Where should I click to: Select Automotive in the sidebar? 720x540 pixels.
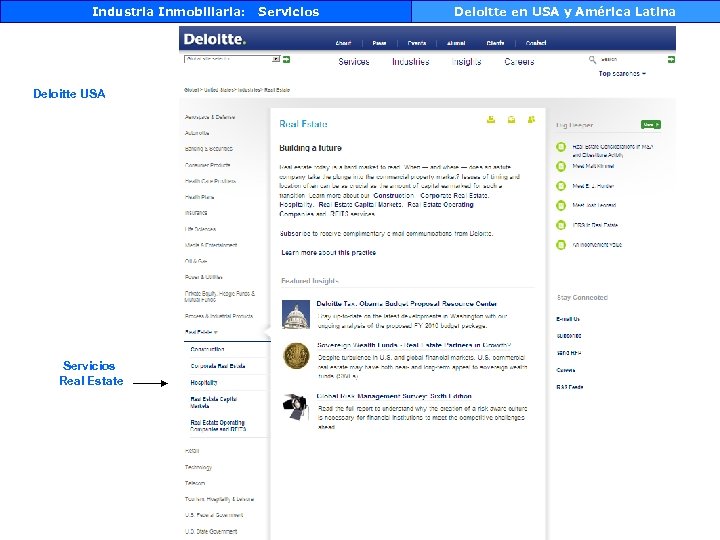pyautogui.click(x=197, y=133)
